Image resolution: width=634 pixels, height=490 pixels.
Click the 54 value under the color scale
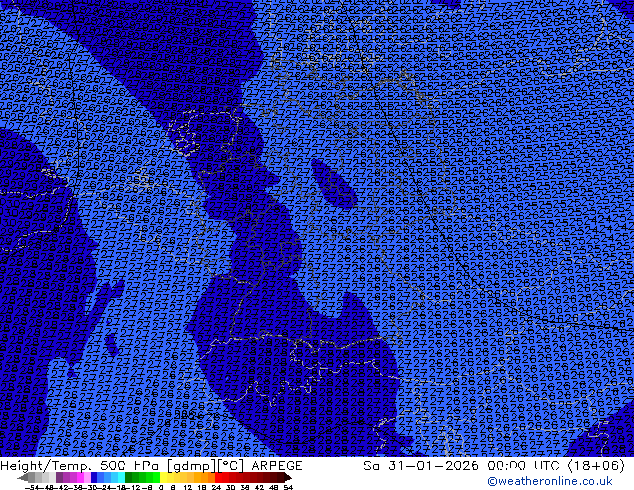[x=288, y=487]
